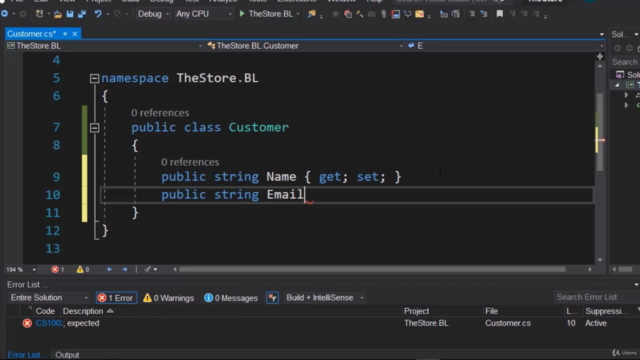Screen dimensions: 640x360
Task: Click the find in files icon
Action: 311,14
